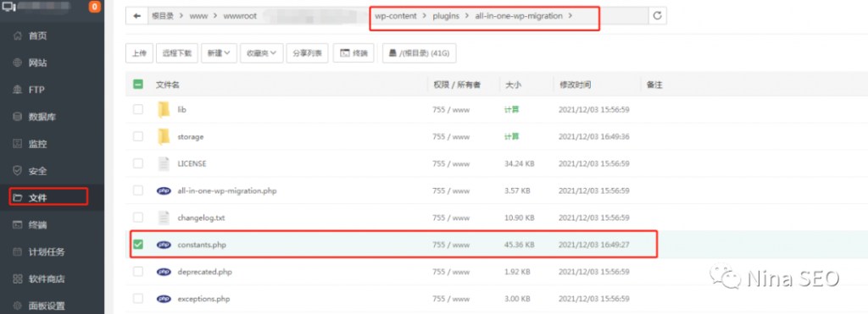Click the 45.36 KB size value

pos(520,245)
